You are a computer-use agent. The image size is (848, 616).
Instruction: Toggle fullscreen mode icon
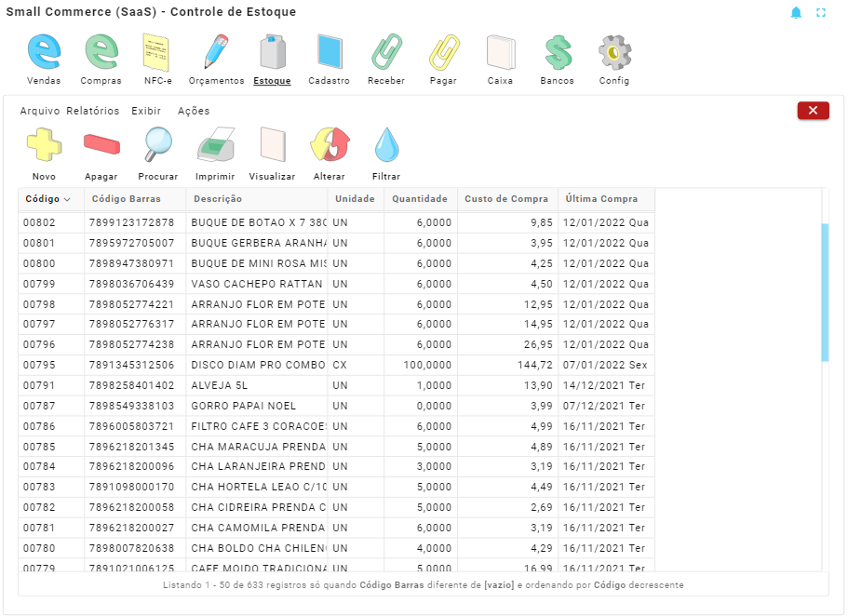point(821,13)
